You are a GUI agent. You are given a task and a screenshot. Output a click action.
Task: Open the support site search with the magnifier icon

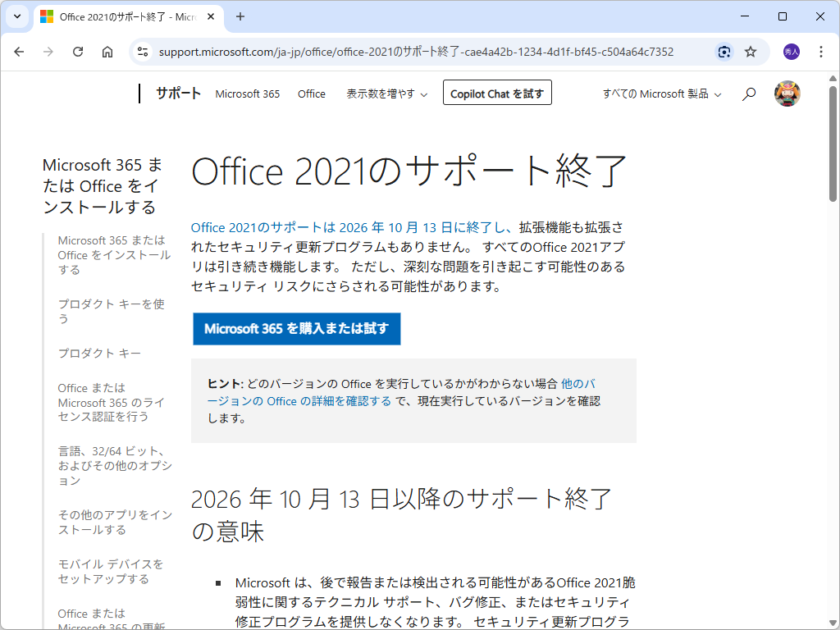point(748,94)
